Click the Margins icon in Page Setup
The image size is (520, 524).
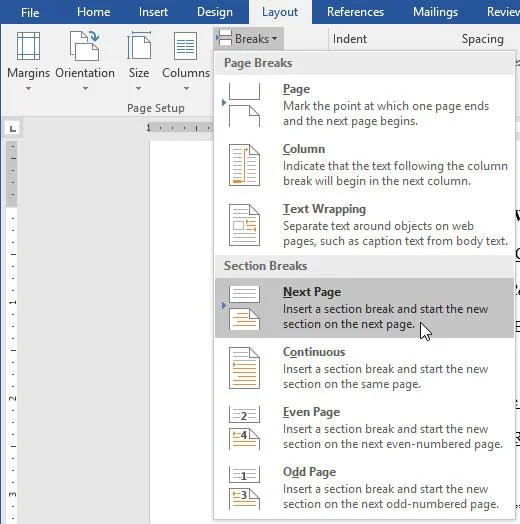[x=28, y=46]
